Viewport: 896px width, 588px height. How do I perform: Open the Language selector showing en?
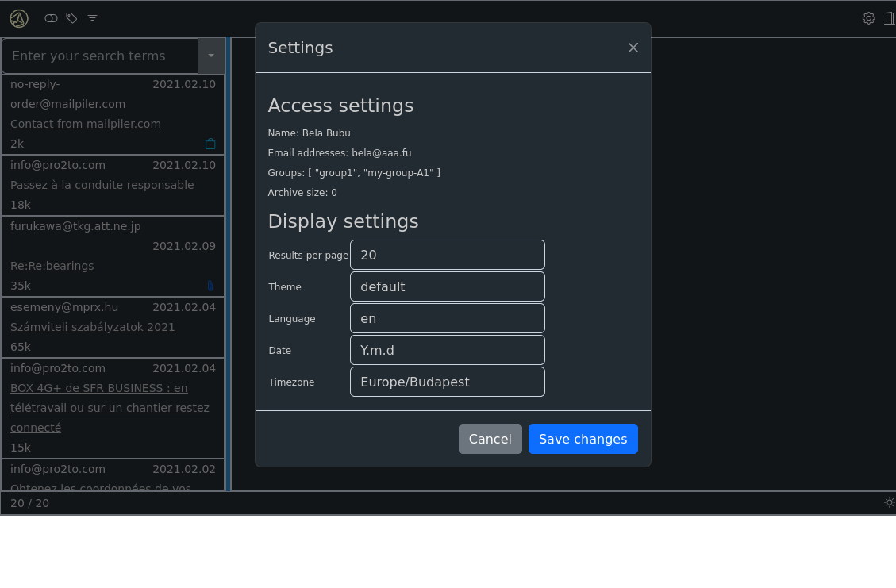point(447,318)
